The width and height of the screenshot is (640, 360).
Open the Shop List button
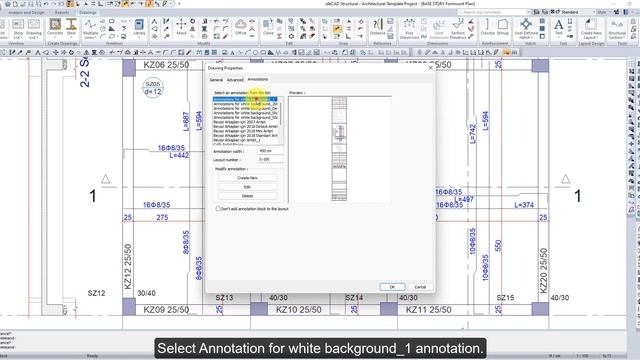tap(18, 29)
